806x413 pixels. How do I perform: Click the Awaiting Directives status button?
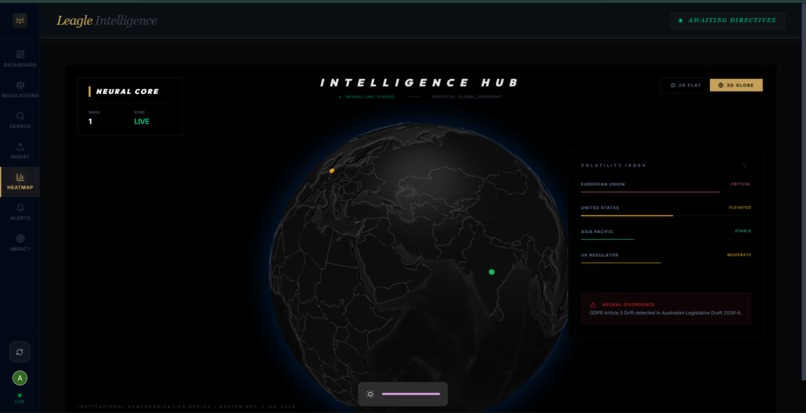tap(727, 21)
